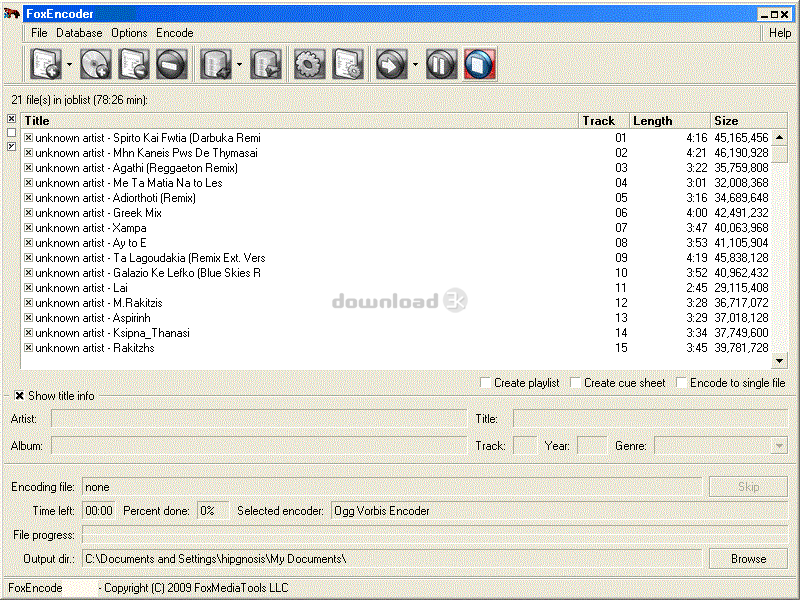Click the Skip button
Viewport: 800px width, 600px height.
748,487
